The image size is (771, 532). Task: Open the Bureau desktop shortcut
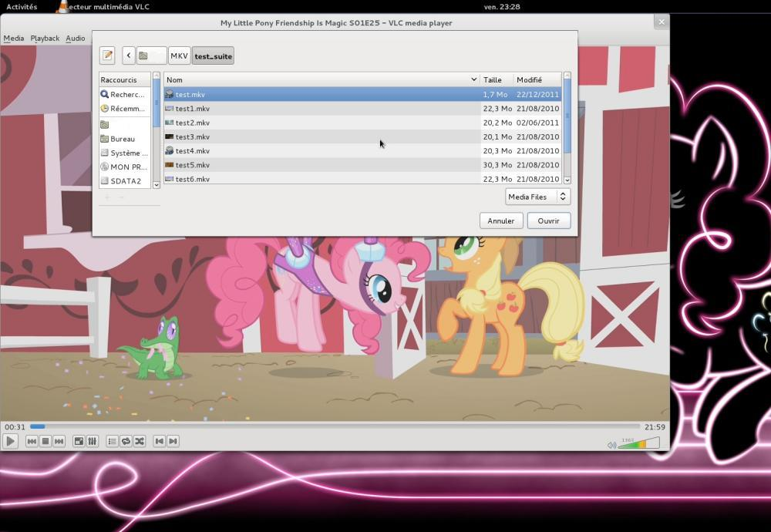click(x=122, y=139)
